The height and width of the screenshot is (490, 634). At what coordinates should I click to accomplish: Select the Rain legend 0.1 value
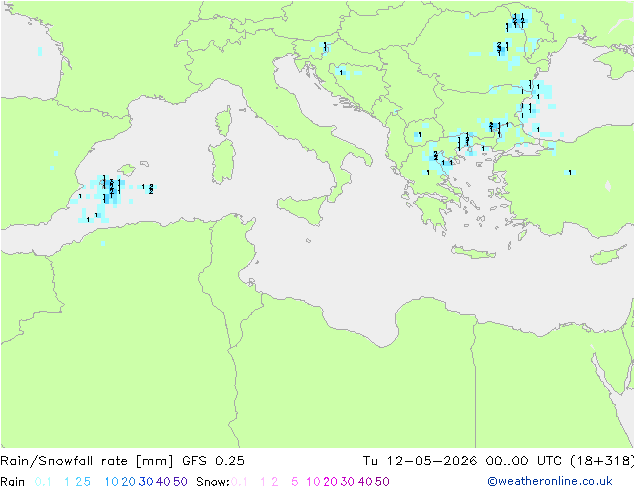pos(43,482)
